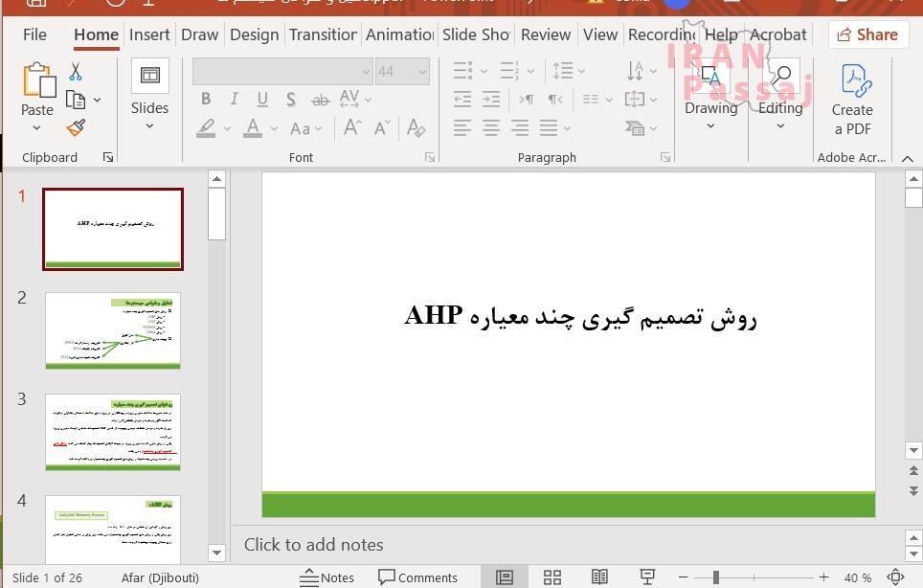923x588 pixels.
Task: Increase list indent level
Action: 491,100
